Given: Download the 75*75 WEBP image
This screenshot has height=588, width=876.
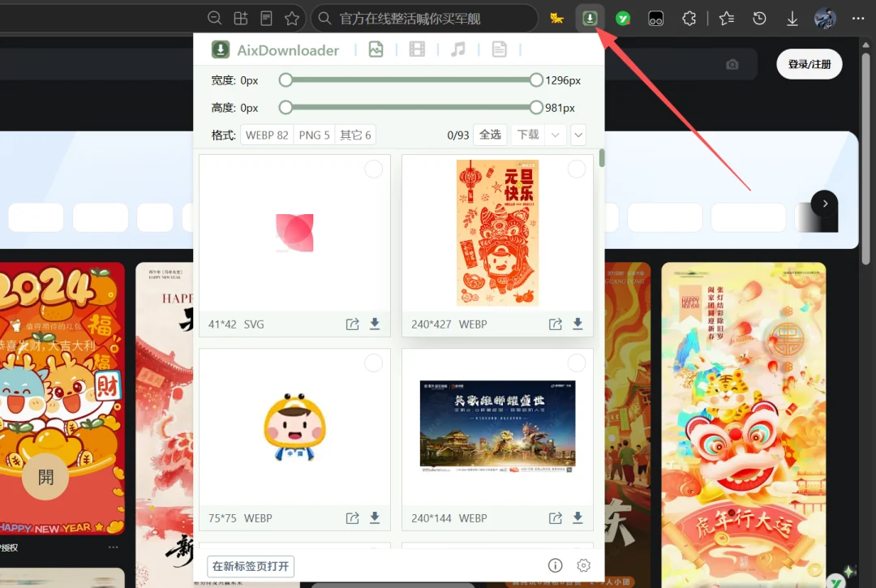Looking at the screenshot, I should tap(375, 517).
